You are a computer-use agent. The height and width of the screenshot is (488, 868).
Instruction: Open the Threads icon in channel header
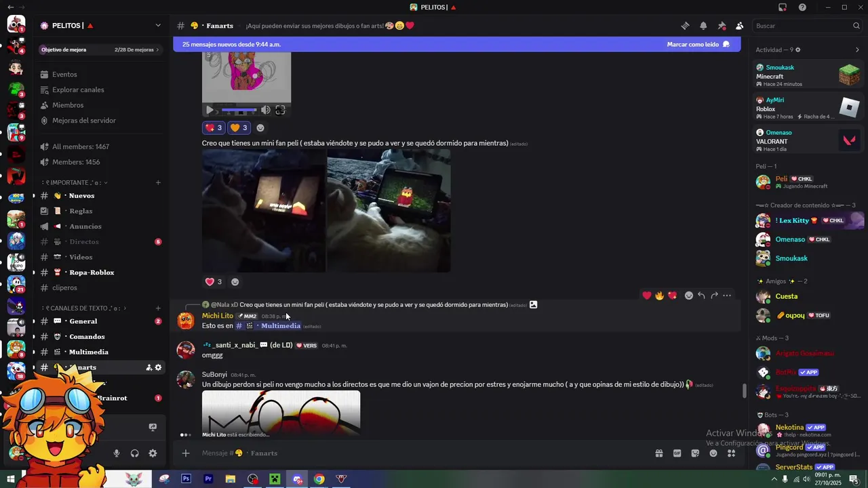(x=685, y=26)
